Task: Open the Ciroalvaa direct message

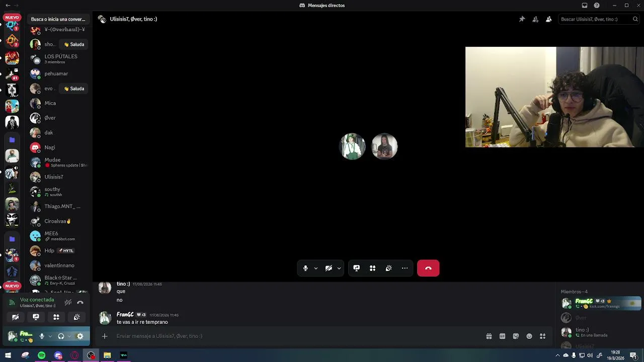Action: [x=59, y=221]
